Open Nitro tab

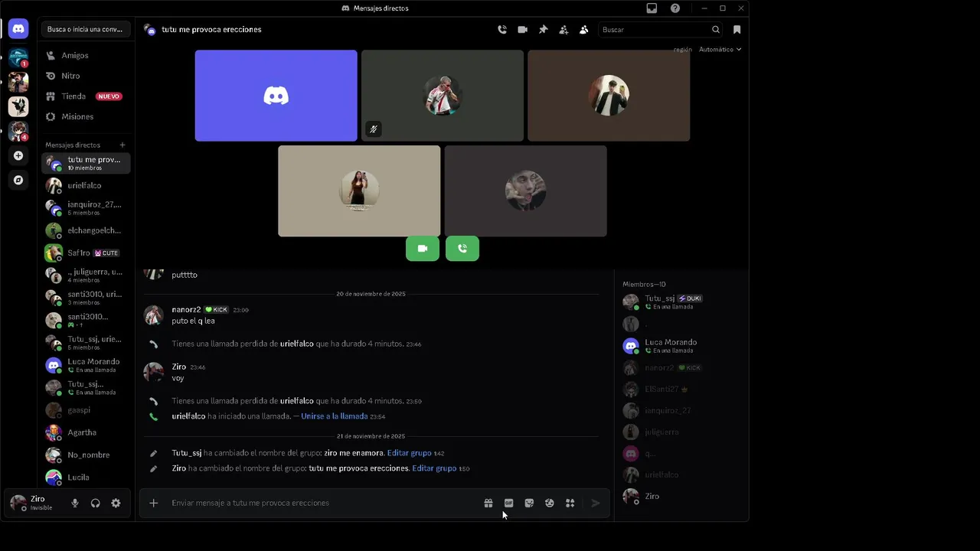tap(86, 76)
